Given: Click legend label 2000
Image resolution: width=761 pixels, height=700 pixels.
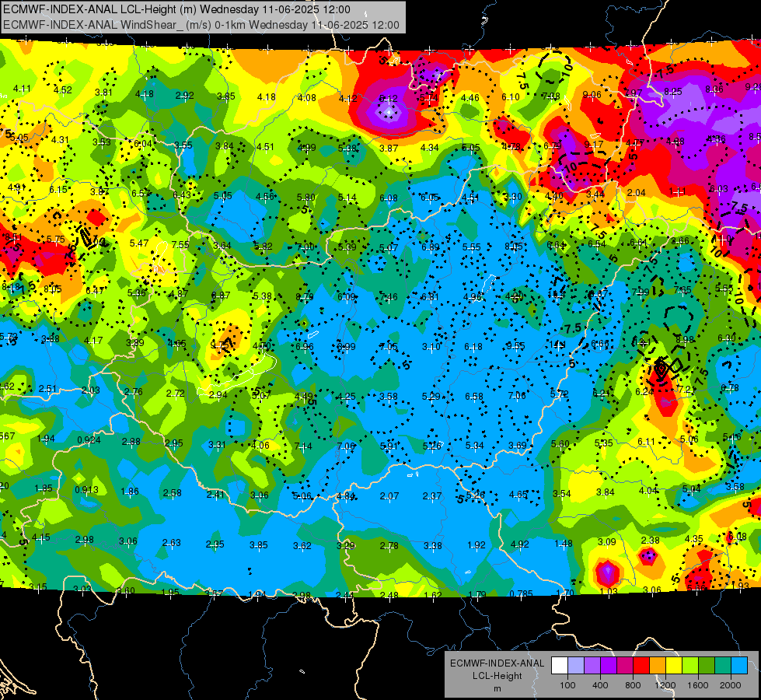Looking at the screenshot, I should click(731, 685).
